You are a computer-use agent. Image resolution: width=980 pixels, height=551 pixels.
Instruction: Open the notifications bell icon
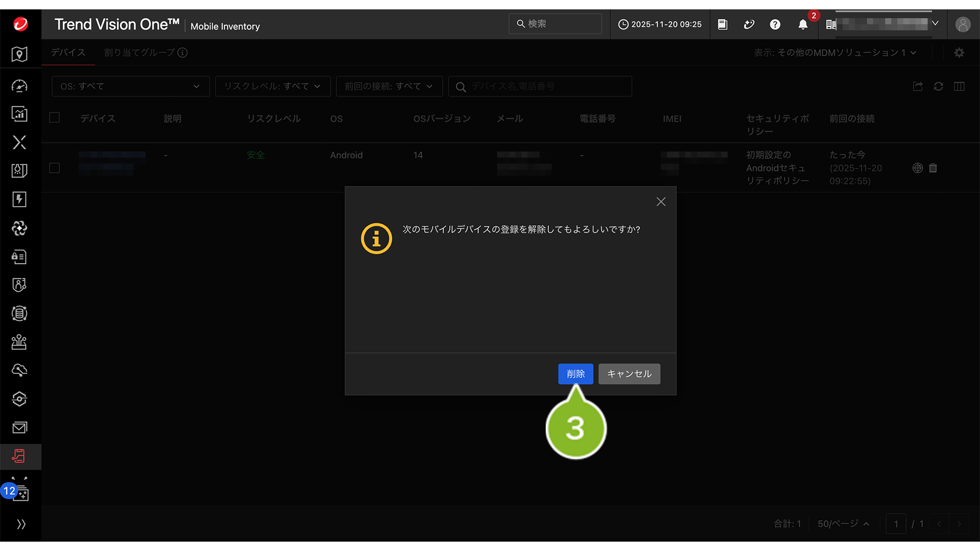[x=803, y=24]
